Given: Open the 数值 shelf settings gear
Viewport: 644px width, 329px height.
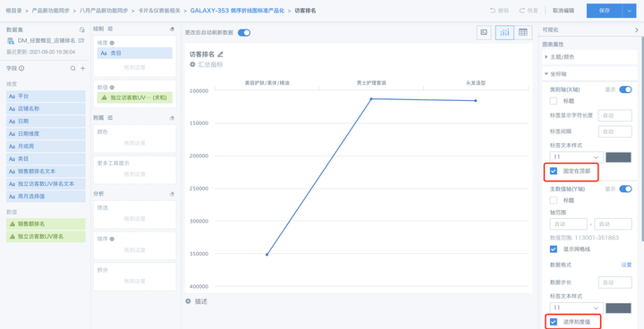Looking at the screenshot, I should pos(112,88).
